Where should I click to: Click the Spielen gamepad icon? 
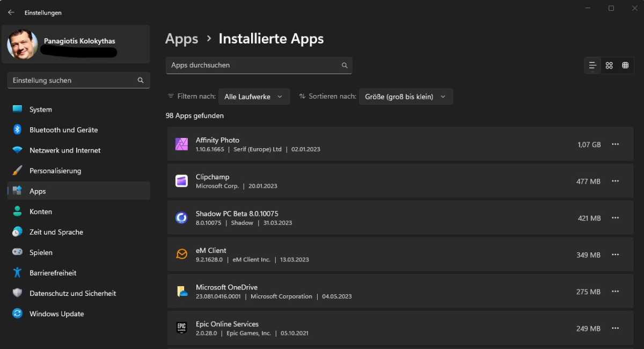[x=17, y=252]
